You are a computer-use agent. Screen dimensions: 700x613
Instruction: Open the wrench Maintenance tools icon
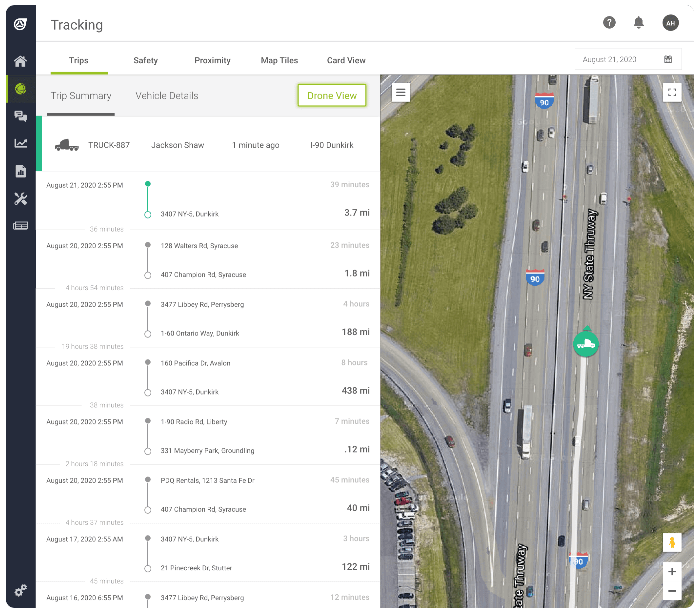[21, 199]
